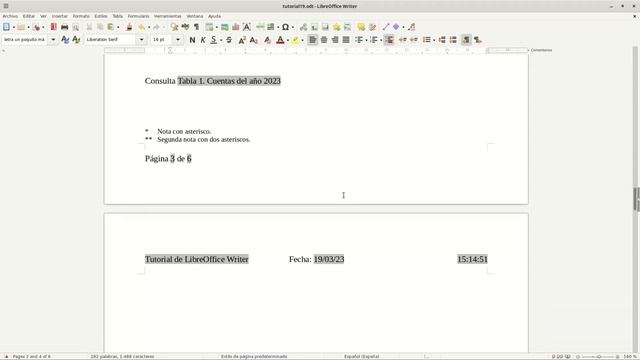Click the spelling check icon

[x=185, y=27]
